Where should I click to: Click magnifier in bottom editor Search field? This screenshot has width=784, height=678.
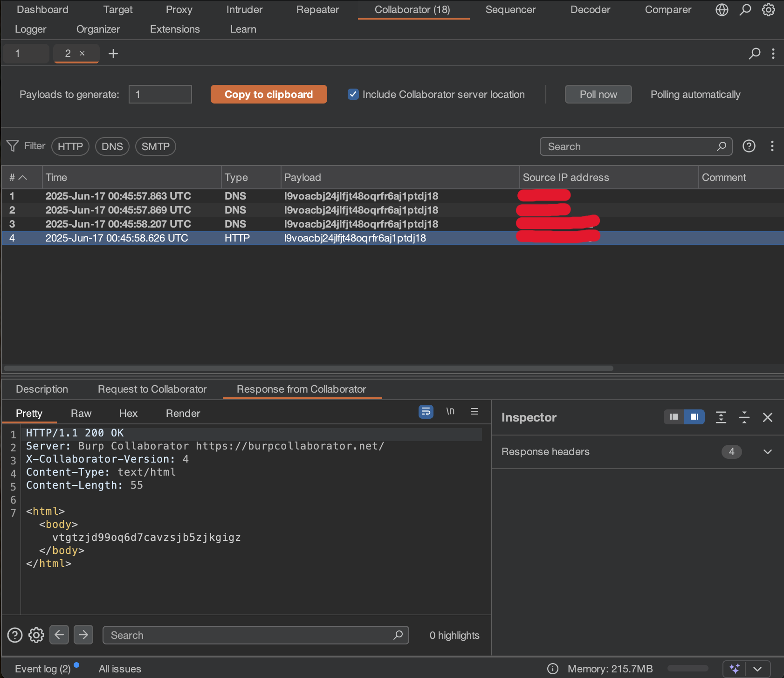398,635
